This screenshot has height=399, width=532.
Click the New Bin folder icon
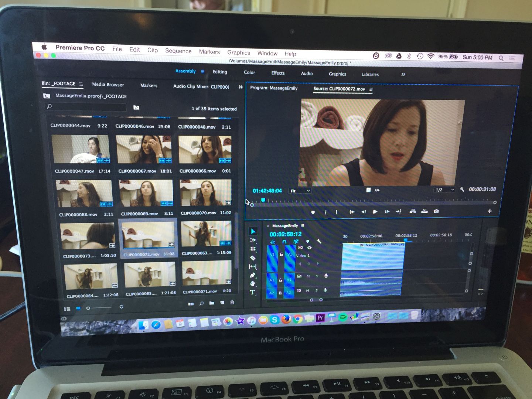click(212, 303)
